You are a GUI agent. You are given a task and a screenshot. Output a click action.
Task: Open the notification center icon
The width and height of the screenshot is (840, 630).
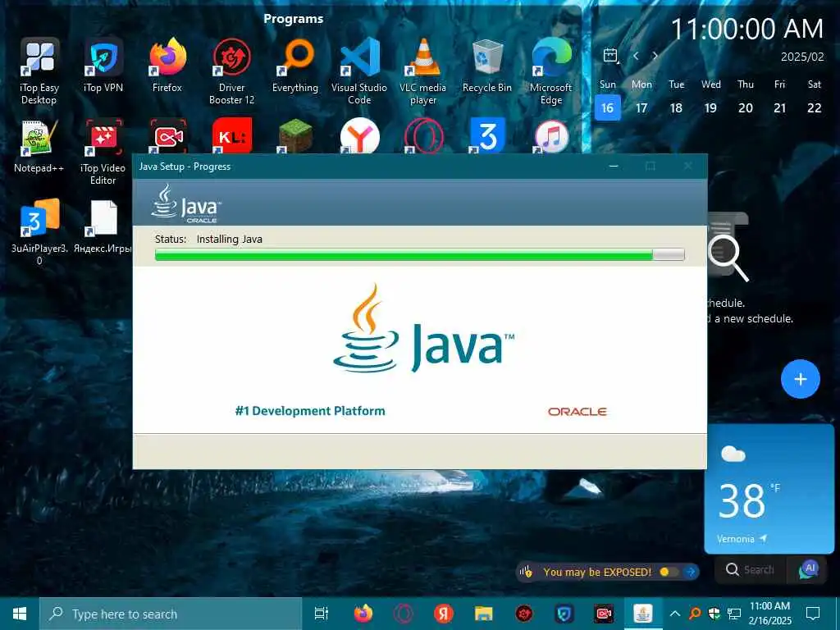(813, 614)
